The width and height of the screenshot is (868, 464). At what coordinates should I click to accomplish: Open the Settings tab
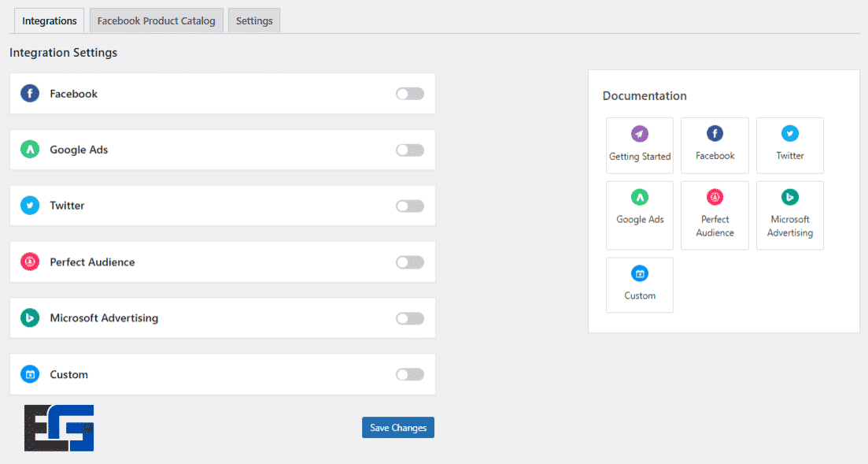pyautogui.click(x=254, y=21)
